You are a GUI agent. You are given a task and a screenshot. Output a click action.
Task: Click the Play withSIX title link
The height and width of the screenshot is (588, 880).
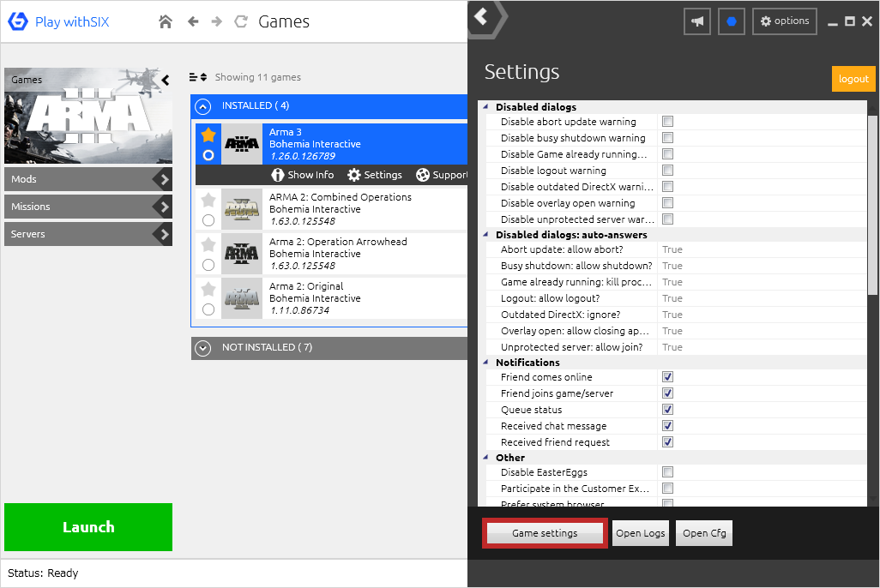(x=72, y=22)
